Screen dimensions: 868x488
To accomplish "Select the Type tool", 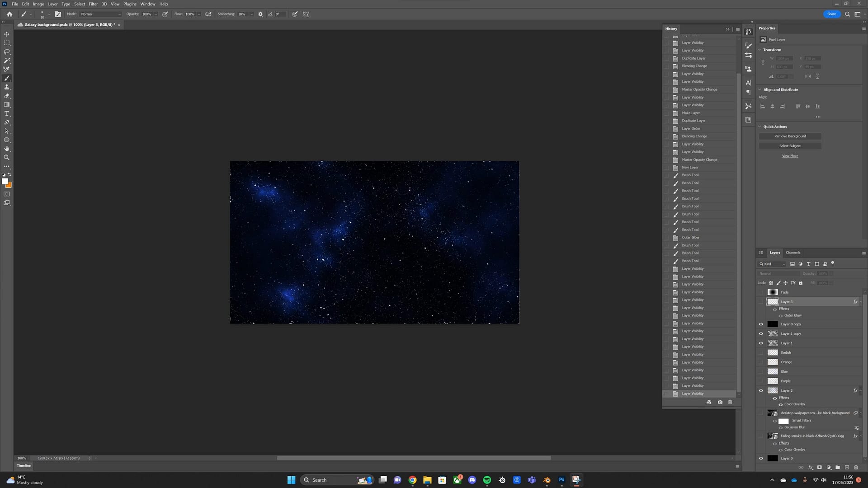I will [7, 113].
